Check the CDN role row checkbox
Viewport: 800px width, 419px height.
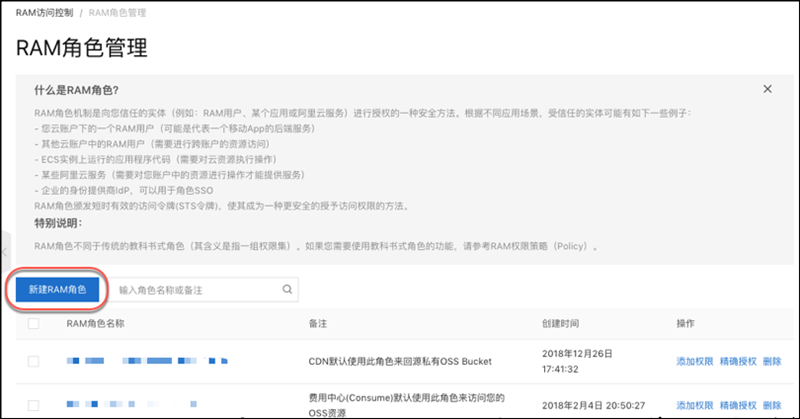click(x=34, y=361)
